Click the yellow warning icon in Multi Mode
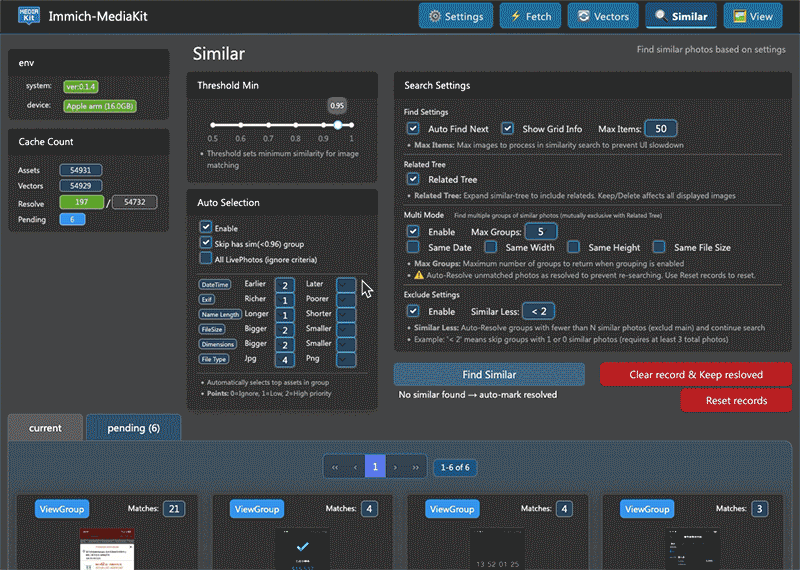 [419, 275]
